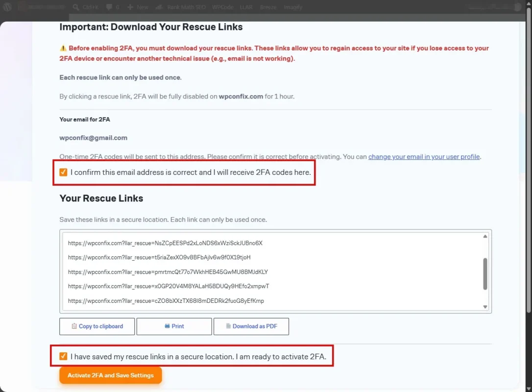Open LLAR admin bar menu

pos(246,7)
